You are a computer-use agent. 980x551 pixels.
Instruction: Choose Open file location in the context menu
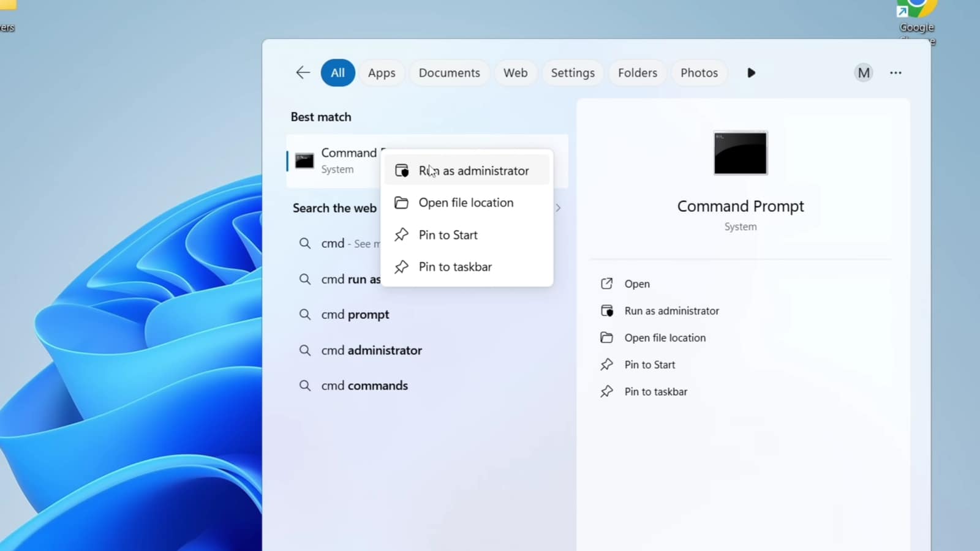point(467,203)
